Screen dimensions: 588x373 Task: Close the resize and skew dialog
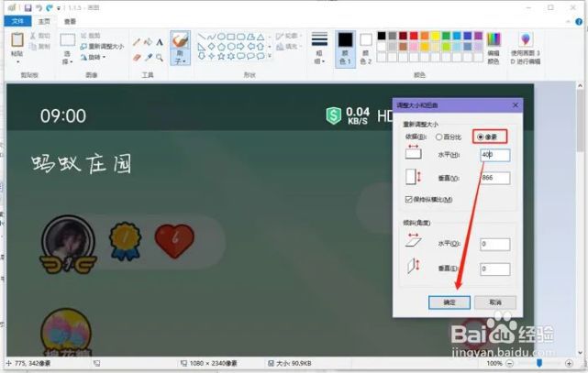pos(516,105)
